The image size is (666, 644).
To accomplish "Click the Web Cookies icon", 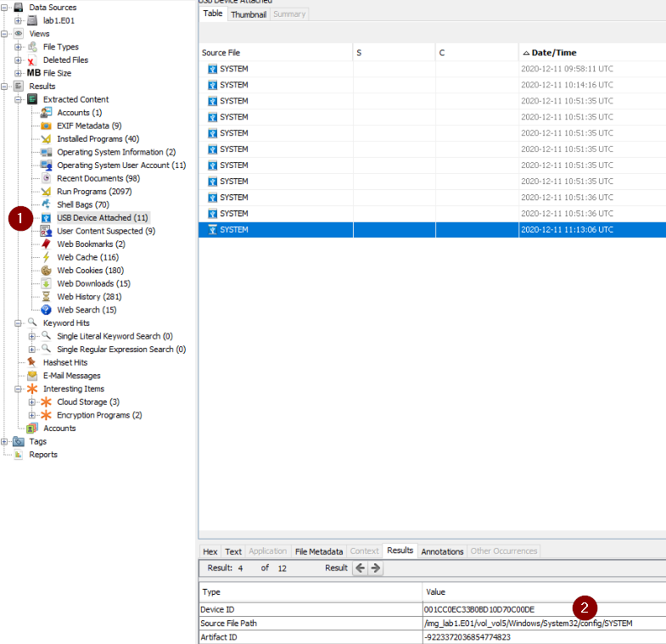I will [x=47, y=271].
